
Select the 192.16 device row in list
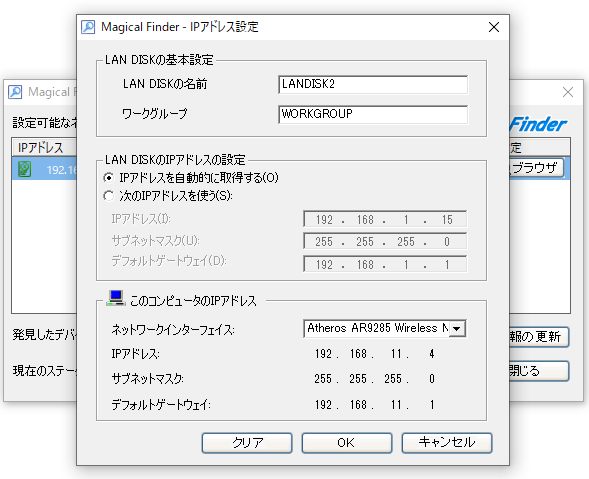coord(44,169)
